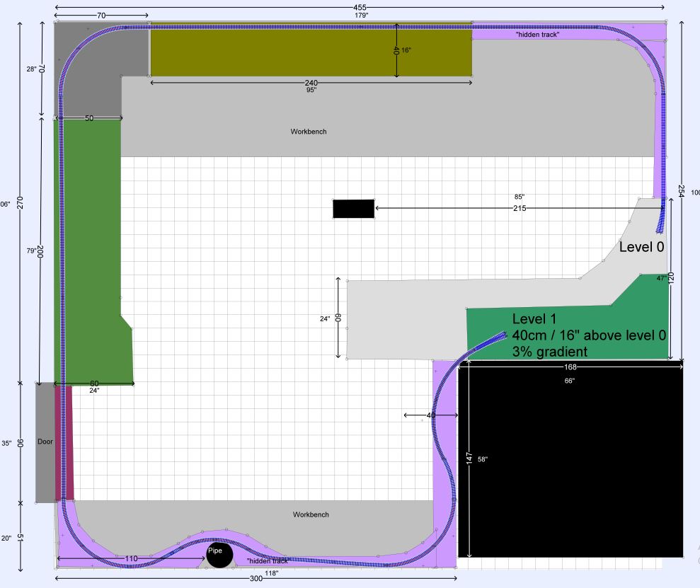
Task: Select the 455 dimension label
Action: (x=360, y=7)
